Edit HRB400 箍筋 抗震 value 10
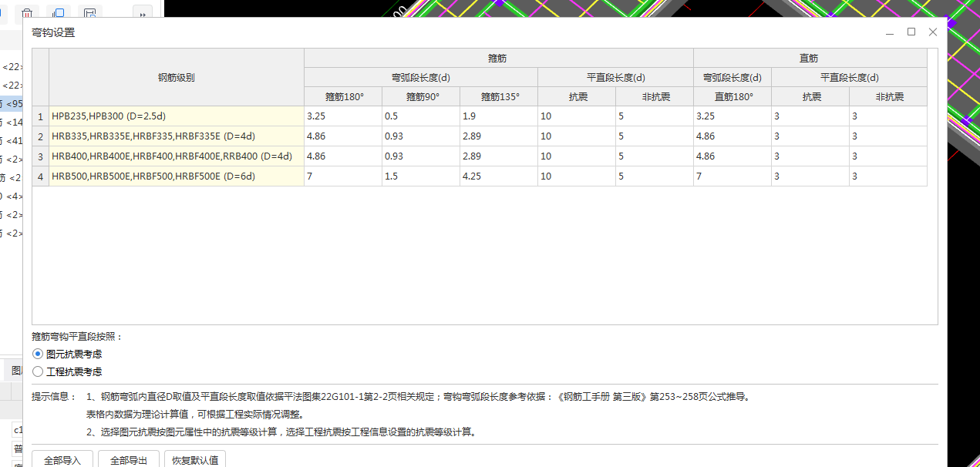The image size is (980, 467). pyautogui.click(x=577, y=156)
